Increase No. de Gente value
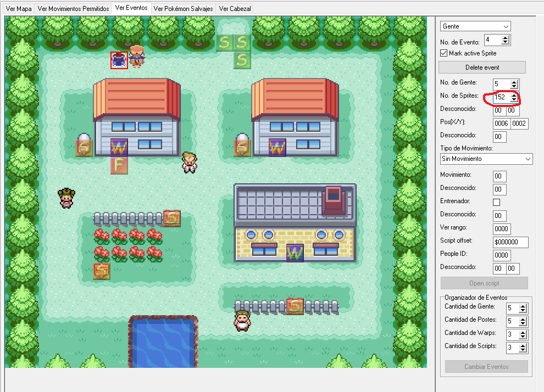Screen dimensions: 544x392 click(514, 82)
